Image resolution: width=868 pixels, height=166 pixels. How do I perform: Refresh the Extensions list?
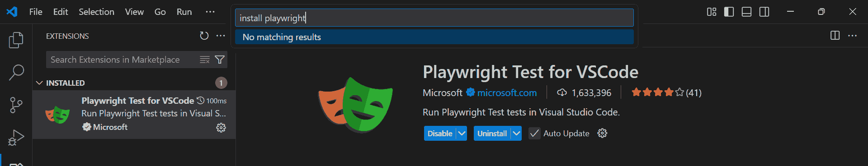coord(204,36)
